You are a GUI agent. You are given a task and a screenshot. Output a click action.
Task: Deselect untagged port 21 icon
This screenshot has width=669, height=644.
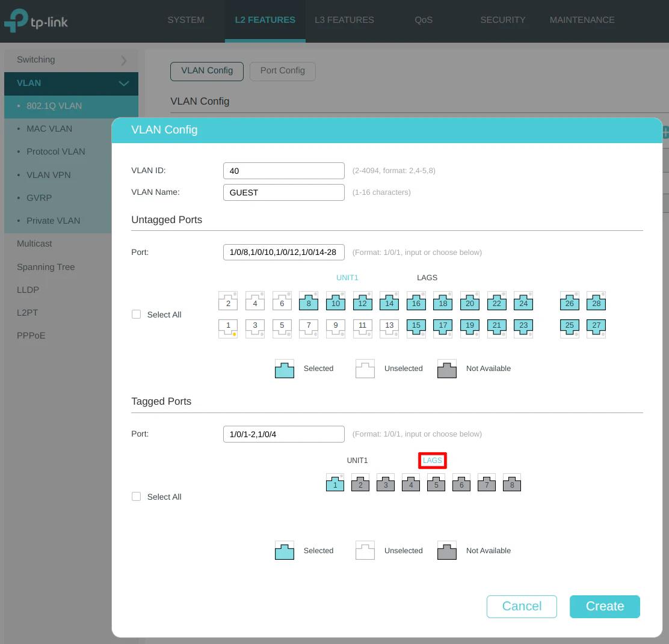pyautogui.click(x=496, y=328)
